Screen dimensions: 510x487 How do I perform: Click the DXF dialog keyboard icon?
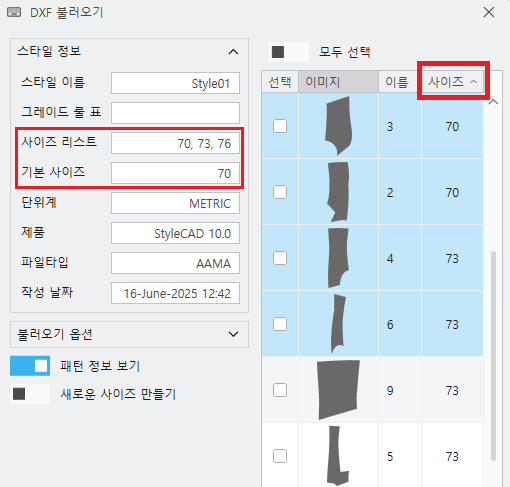pos(14,13)
